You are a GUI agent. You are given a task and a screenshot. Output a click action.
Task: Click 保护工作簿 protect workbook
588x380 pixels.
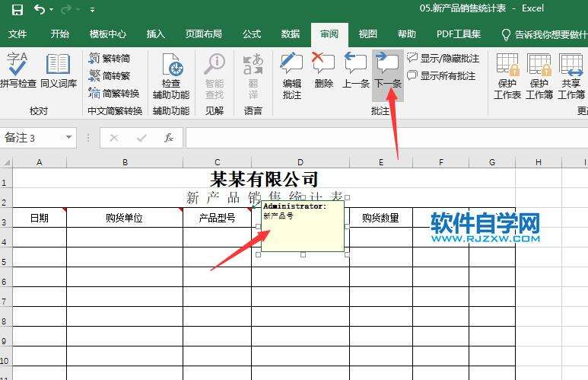(539, 77)
